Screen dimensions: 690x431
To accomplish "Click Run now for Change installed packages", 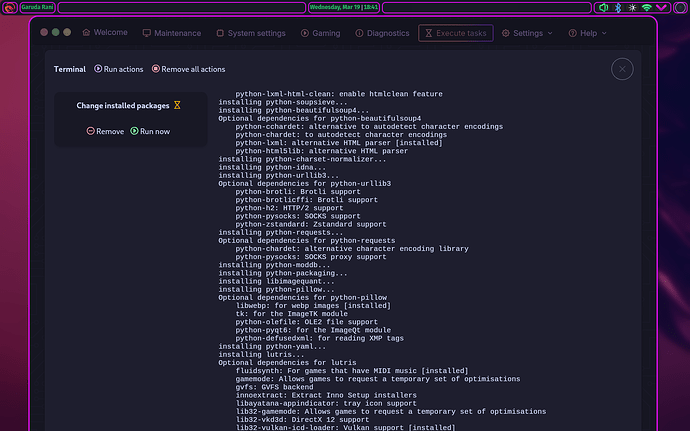I will pyautogui.click(x=150, y=131).
